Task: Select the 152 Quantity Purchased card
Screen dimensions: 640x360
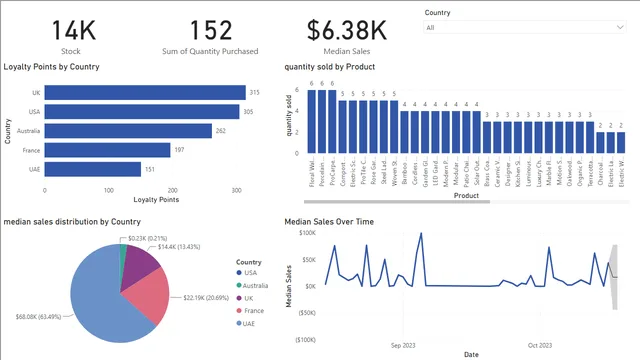Action: tap(210, 37)
